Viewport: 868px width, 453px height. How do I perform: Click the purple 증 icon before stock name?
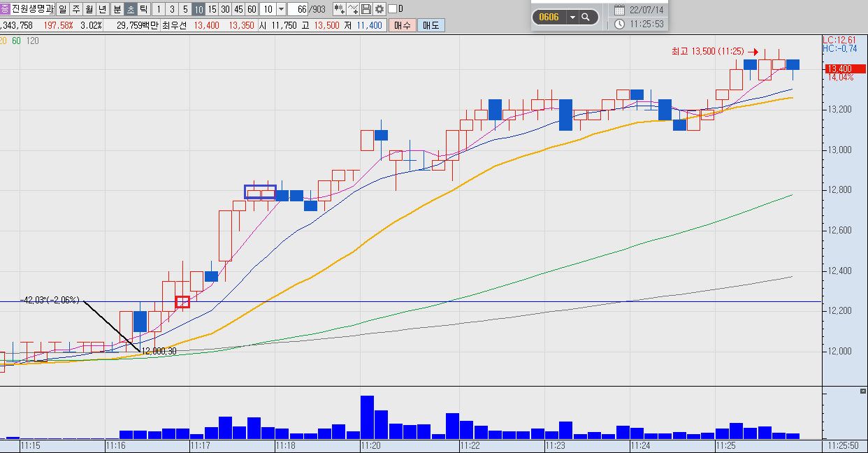click(5, 9)
